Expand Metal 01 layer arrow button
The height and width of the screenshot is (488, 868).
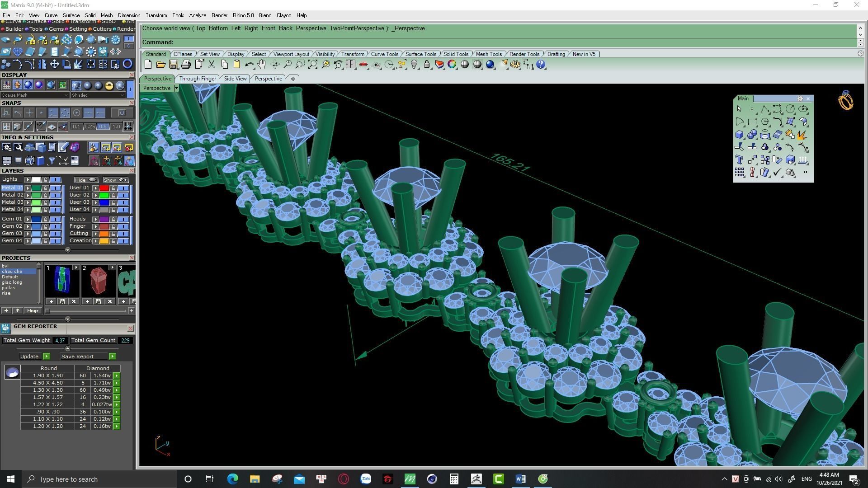point(28,188)
